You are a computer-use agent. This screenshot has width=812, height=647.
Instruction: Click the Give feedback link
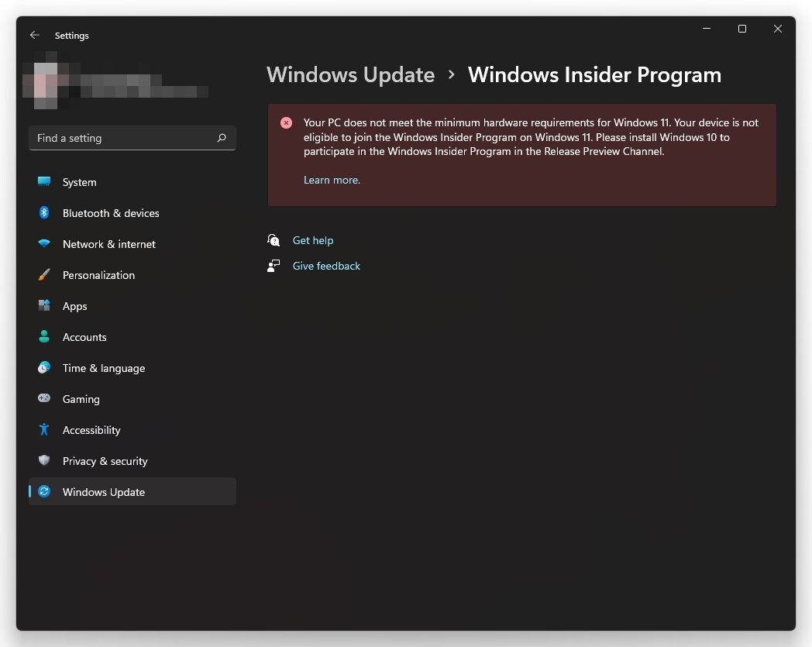pos(326,266)
